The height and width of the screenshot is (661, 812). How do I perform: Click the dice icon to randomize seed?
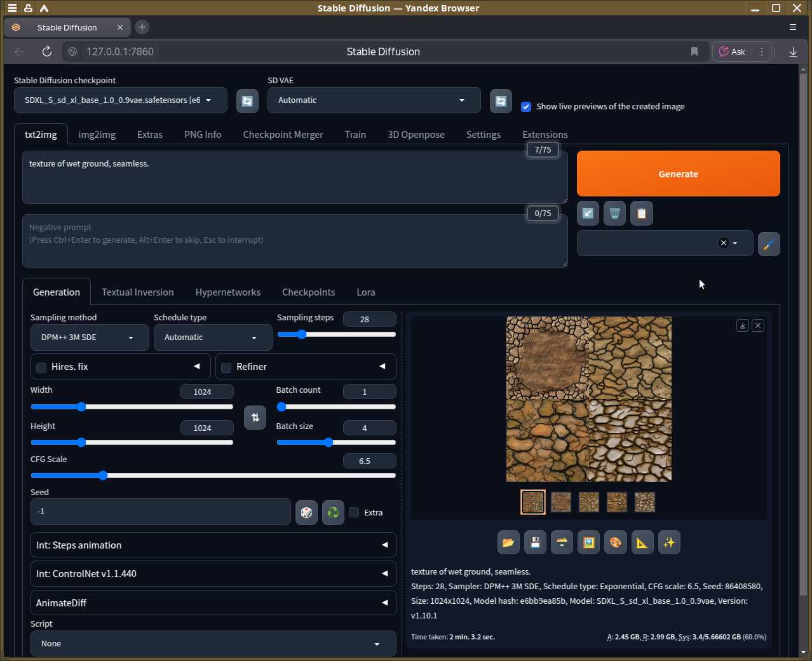point(306,512)
